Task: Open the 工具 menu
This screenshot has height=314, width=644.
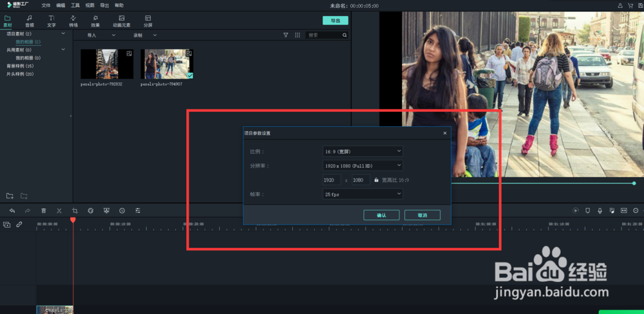Action: pos(75,6)
